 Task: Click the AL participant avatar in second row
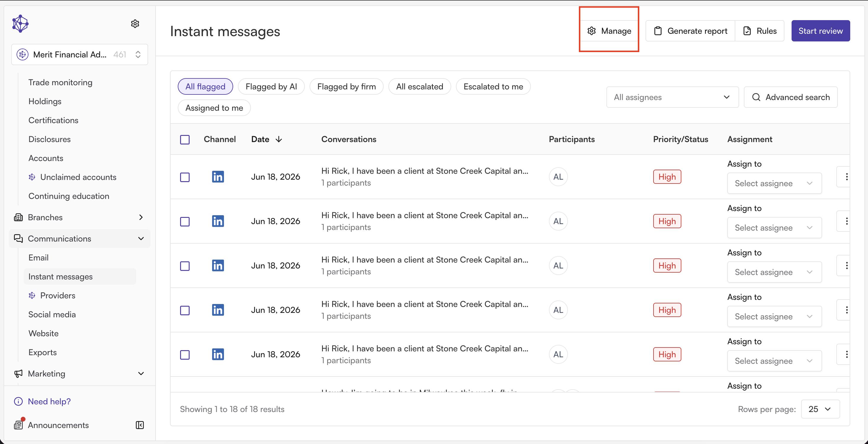tap(558, 221)
